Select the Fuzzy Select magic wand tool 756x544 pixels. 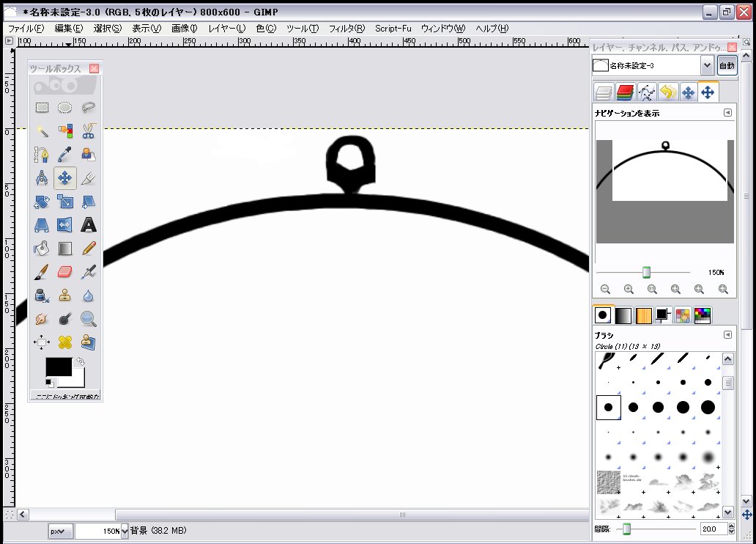click(x=42, y=131)
